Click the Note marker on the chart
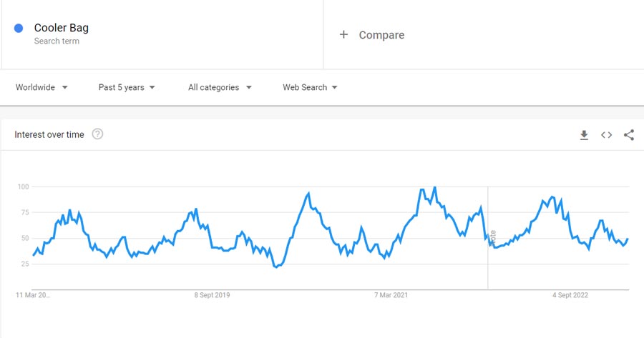The width and height of the screenshot is (644, 338). click(492, 238)
